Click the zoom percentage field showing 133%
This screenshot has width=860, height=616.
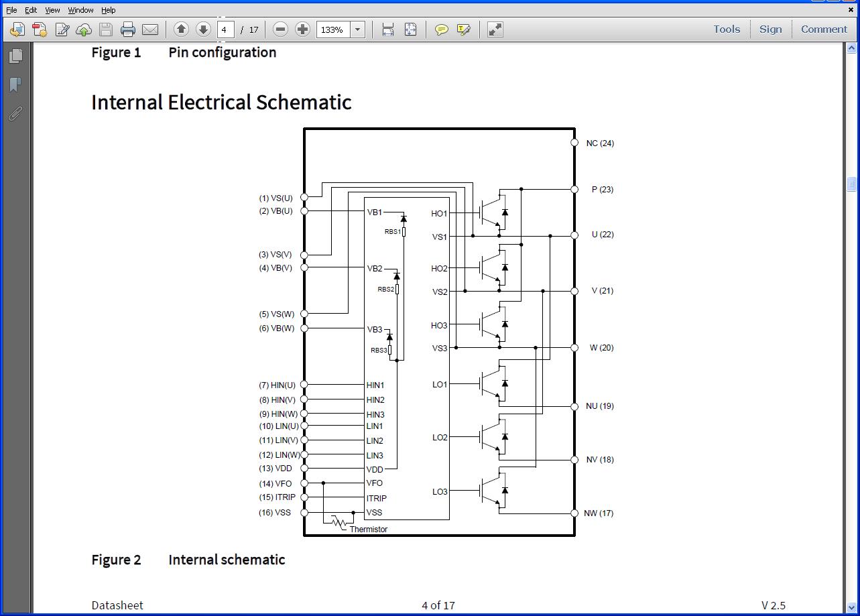333,29
